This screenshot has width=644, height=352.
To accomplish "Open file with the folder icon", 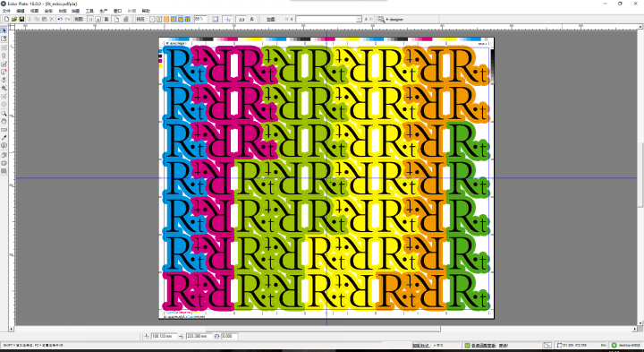I will [14, 20].
